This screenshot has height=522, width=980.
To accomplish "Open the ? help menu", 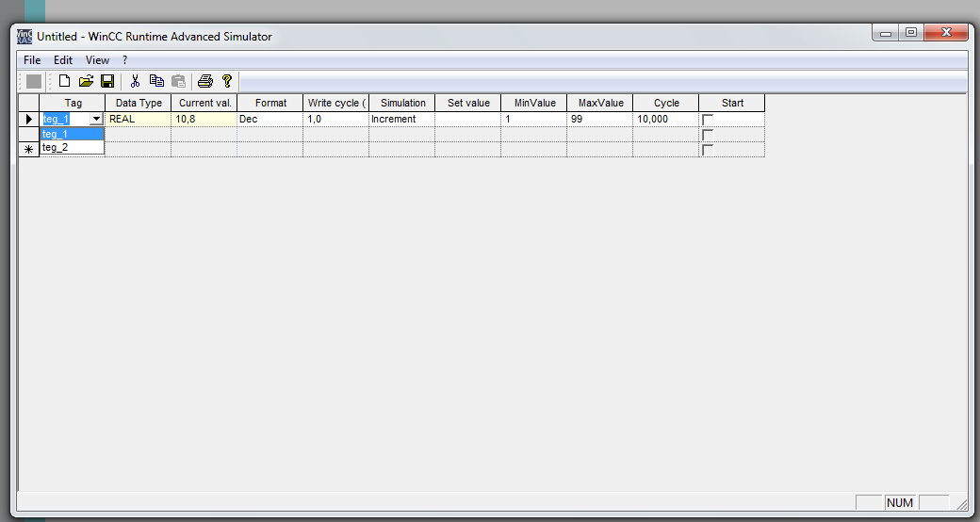I will click(125, 60).
